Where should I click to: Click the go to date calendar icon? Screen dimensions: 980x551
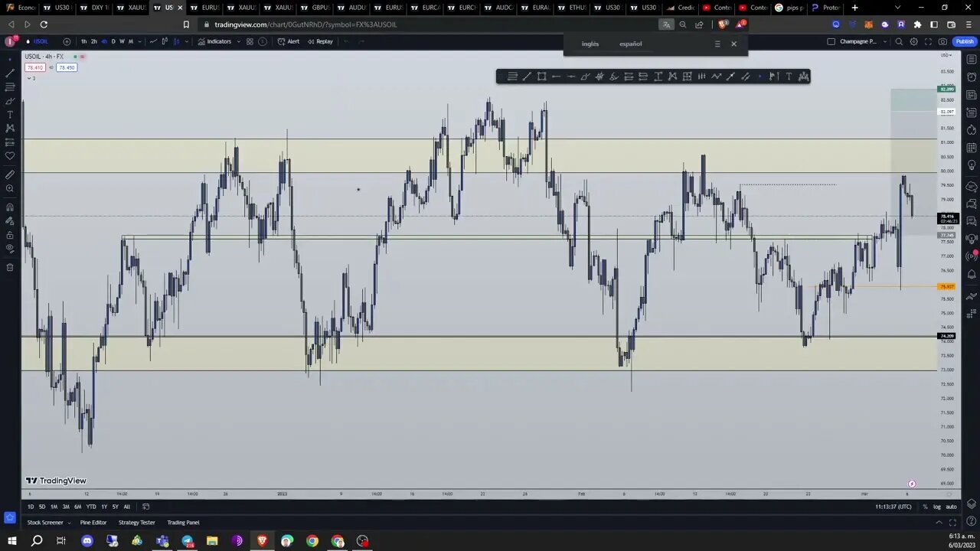pyautogui.click(x=145, y=507)
